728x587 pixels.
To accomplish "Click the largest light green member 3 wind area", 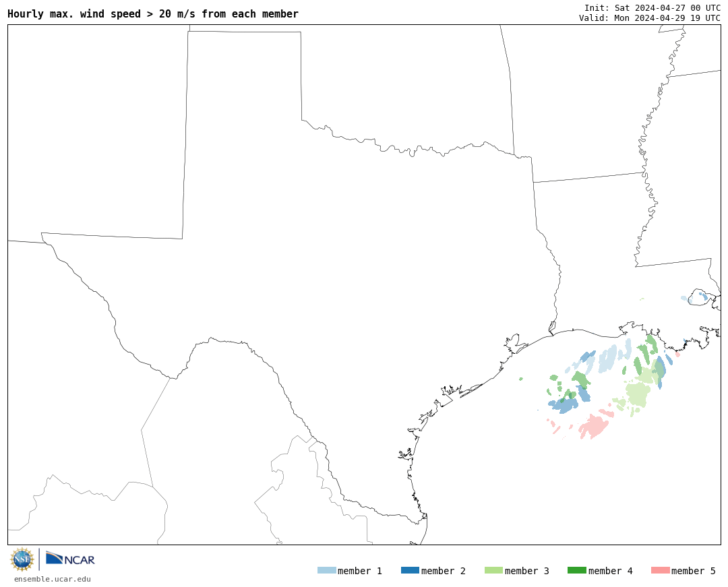I will (637, 394).
